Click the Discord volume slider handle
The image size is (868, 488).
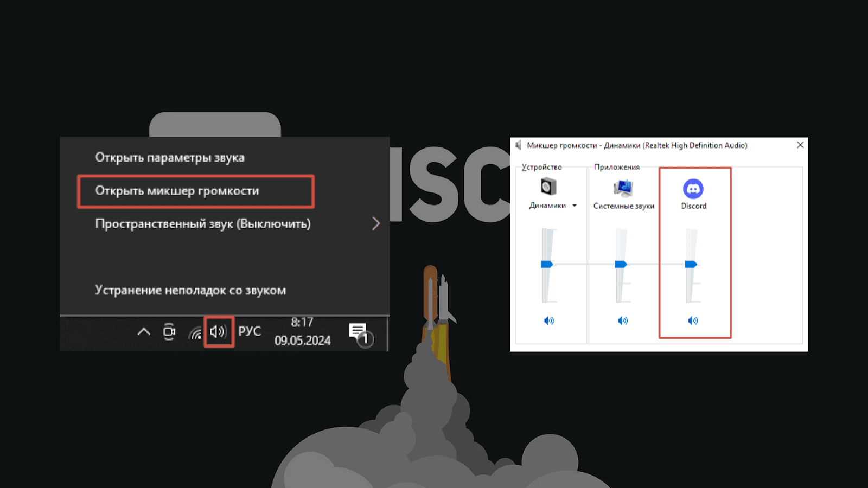click(691, 264)
